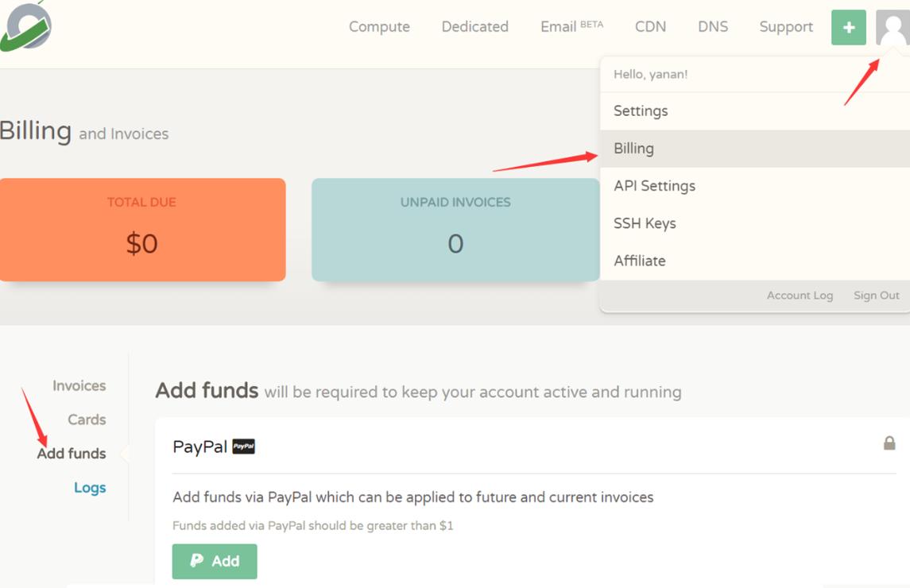Click the green plus icon button

(848, 28)
